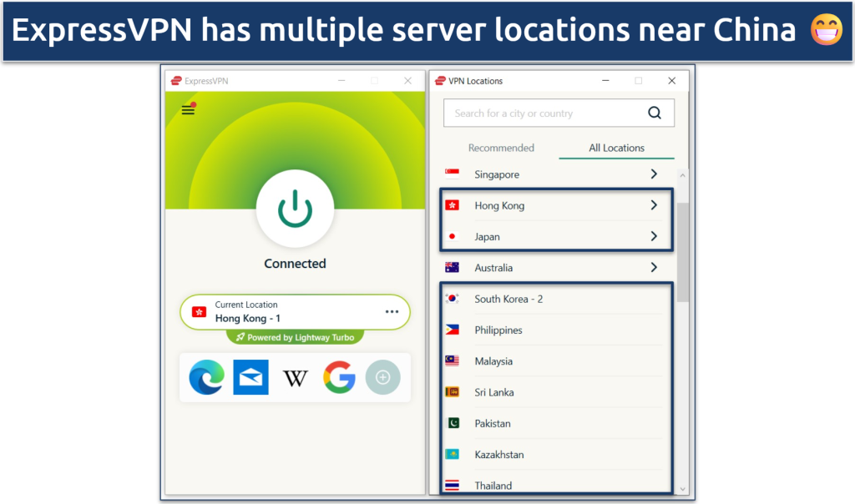
Task: Click the Sri Lanka flag icon
Action: 452,391
